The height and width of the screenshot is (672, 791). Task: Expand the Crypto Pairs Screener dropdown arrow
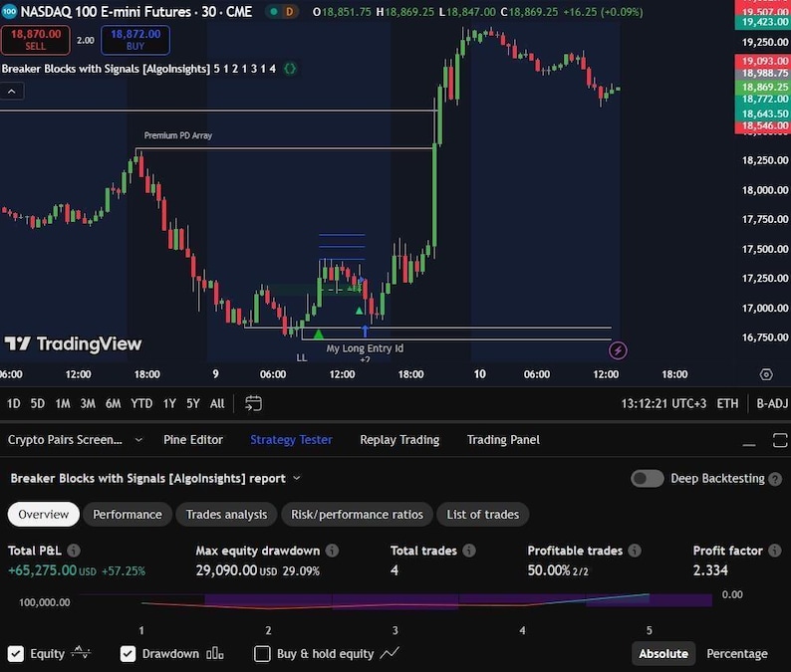pyautogui.click(x=138, y=440)
